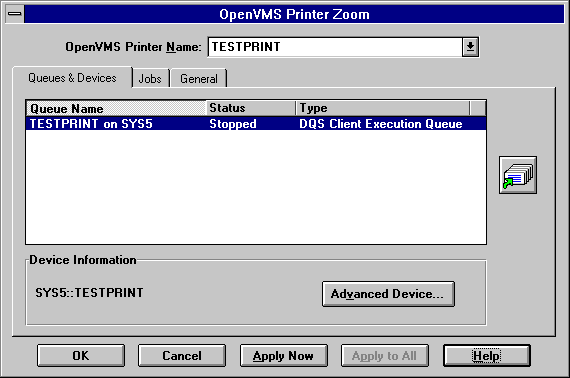Image resolution: width=570 pixels, height=378 pixels.
Task: Click the Cancel button
Action: pos(182,355)
